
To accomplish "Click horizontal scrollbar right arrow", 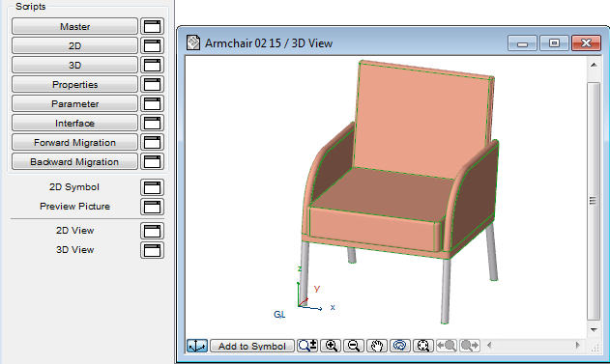I will 578,345.
